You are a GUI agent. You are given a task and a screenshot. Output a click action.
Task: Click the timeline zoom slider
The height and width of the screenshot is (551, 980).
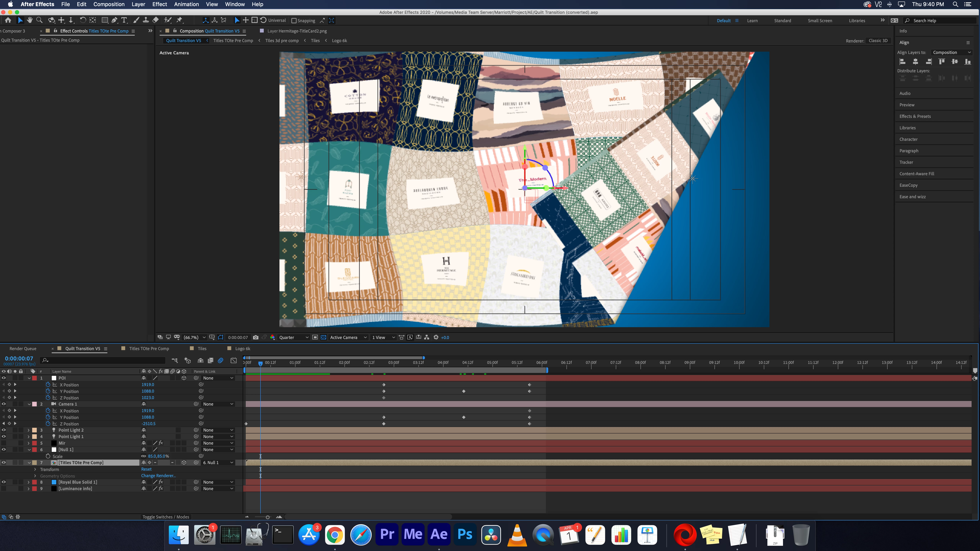[x=267, y=517]
